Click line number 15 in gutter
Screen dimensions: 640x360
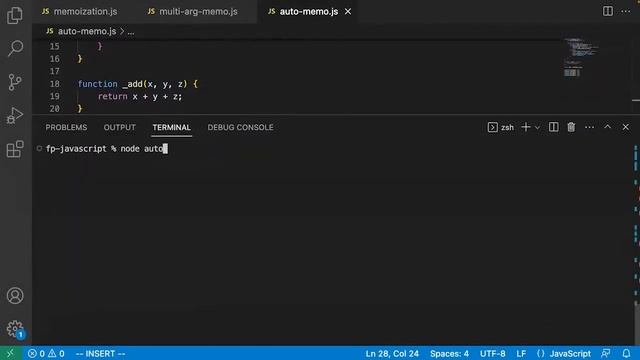point(55,46)
